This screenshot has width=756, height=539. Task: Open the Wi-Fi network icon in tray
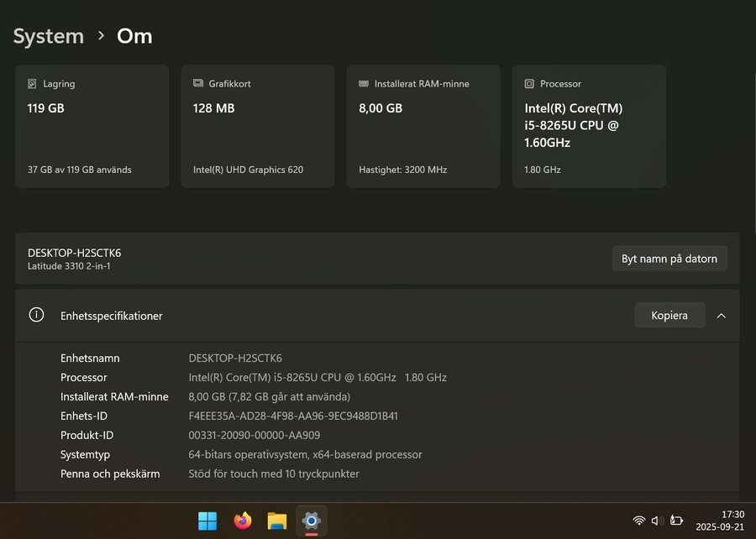click(x=639, y=521)
